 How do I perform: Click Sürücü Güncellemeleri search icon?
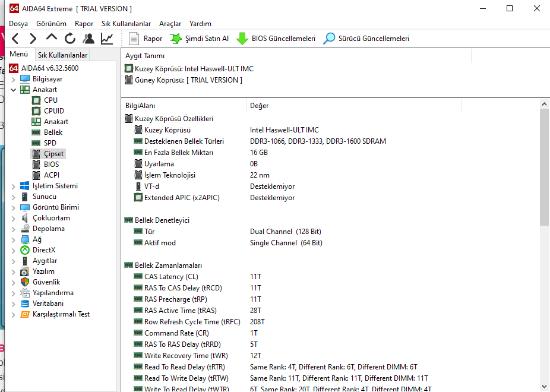tap(329, 39)
